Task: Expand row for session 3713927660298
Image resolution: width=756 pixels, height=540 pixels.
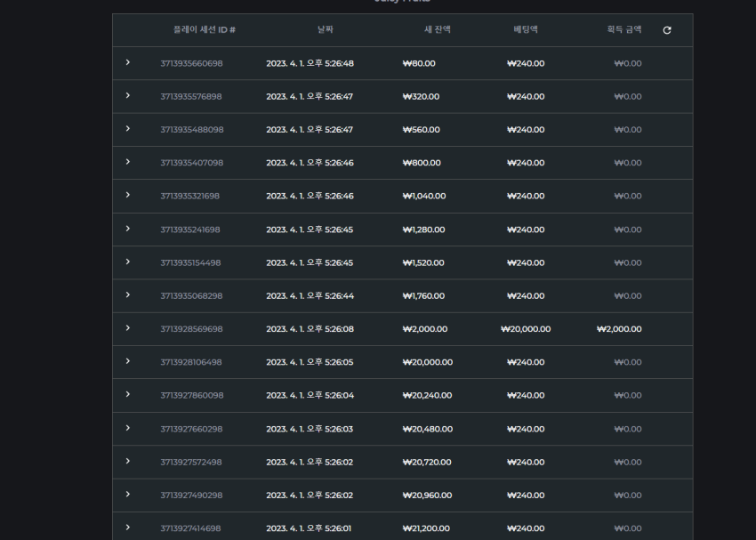Action: click(x=128, y=428)
